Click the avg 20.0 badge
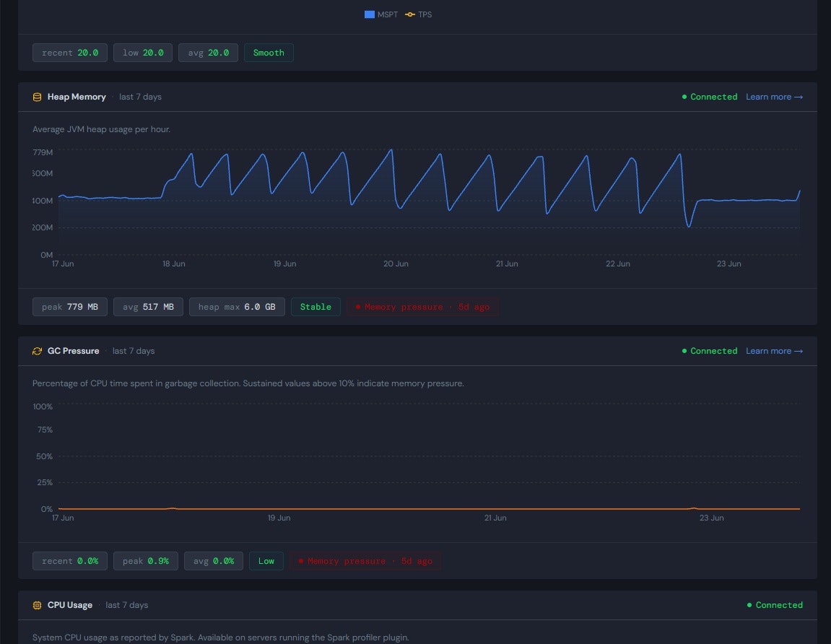 click(x=208, y=53)
